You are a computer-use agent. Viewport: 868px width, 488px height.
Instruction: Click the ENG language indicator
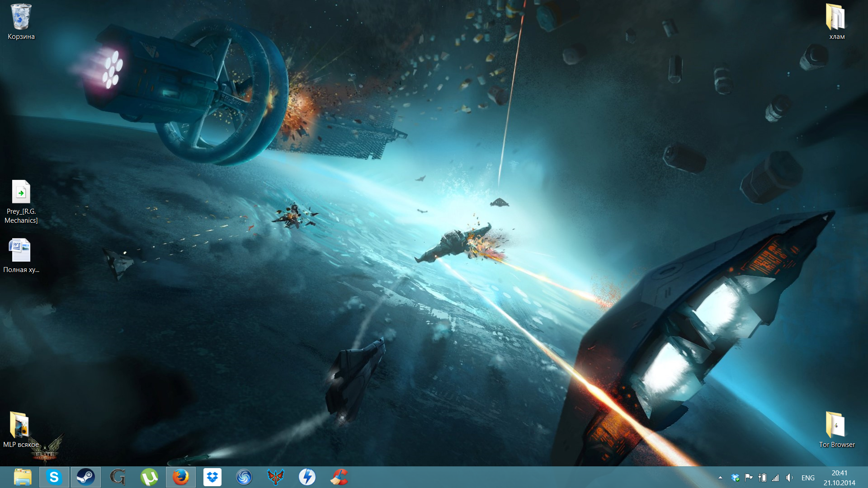(x=808, y=478)
